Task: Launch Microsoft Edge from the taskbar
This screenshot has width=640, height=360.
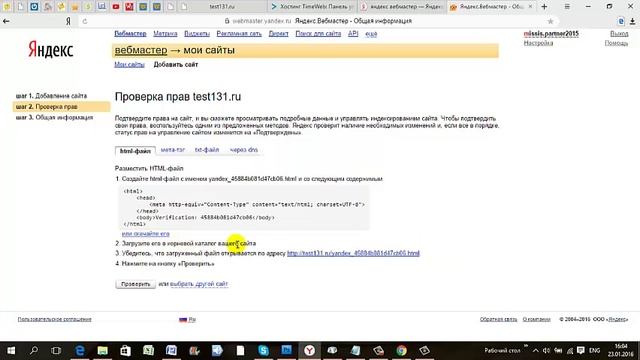Action: (x=80, y=350)
